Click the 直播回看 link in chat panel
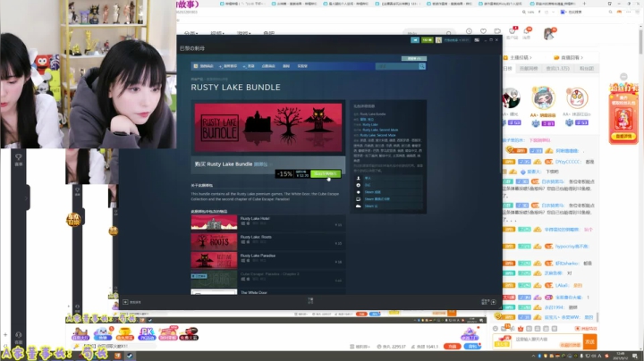Screen dimensions: 644x361 [x=569, y=57]
